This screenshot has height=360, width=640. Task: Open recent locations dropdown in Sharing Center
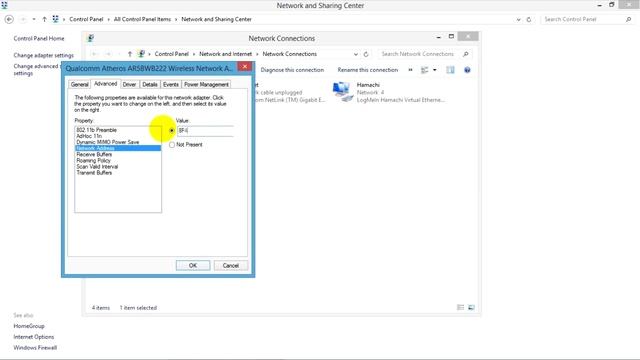click(x=34, y=19)
